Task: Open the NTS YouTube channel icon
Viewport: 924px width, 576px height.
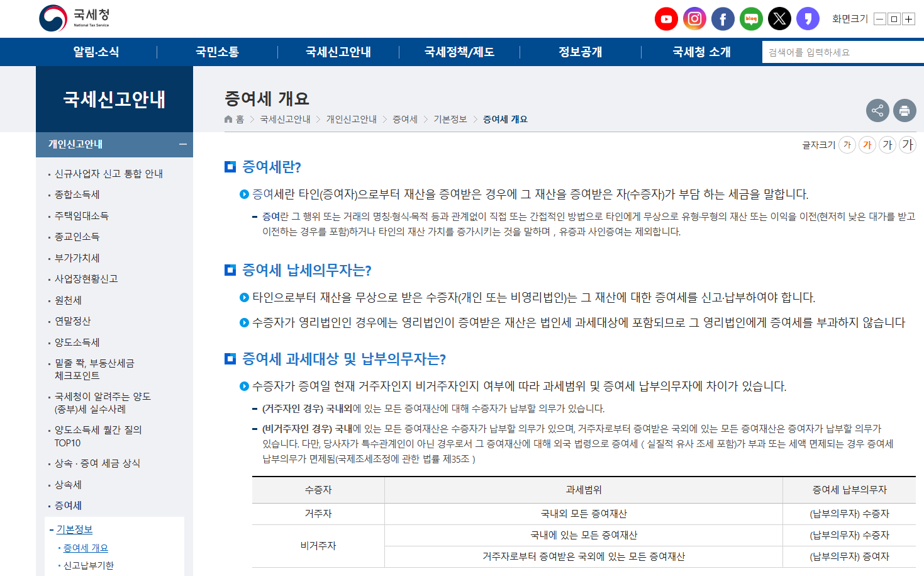Action: tap(666, 19)
